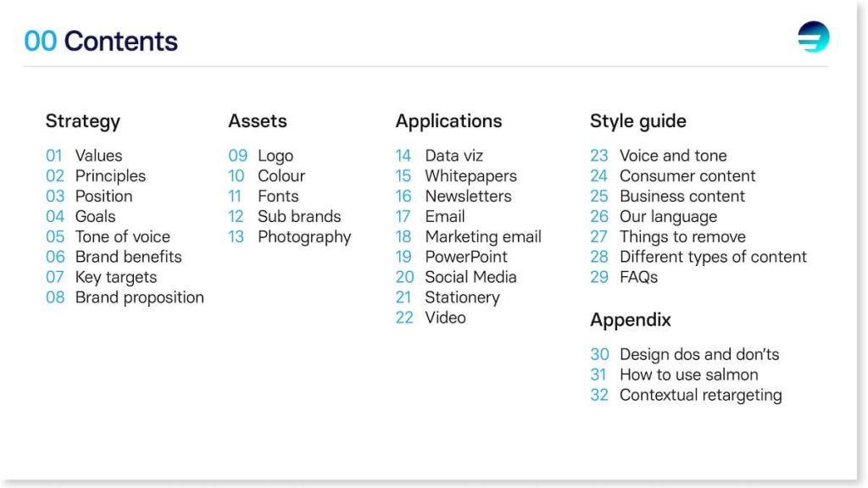Viewport: 868px width, 488px height.
Task: Go to the Tone of voice section
Action: (x=108, y=237)
